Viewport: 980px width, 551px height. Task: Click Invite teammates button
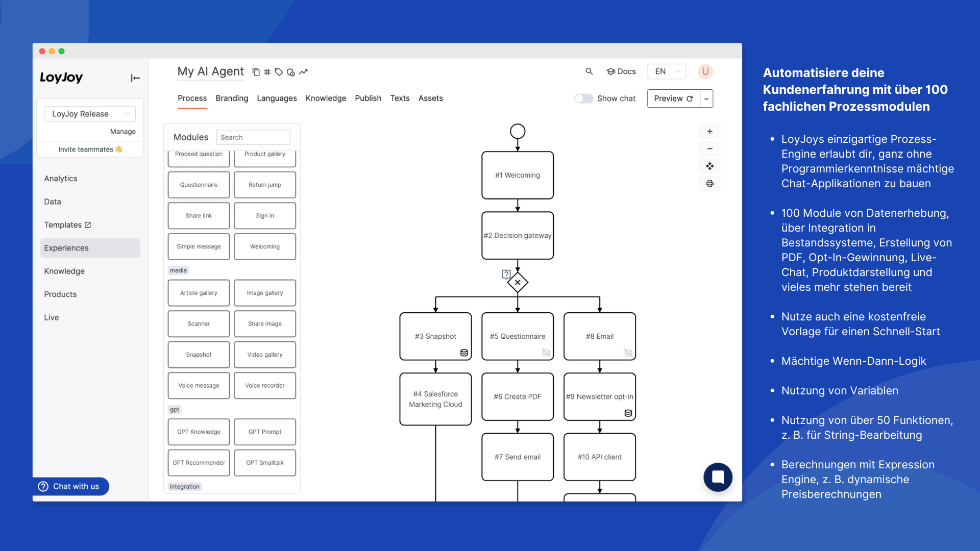(90, 149)
